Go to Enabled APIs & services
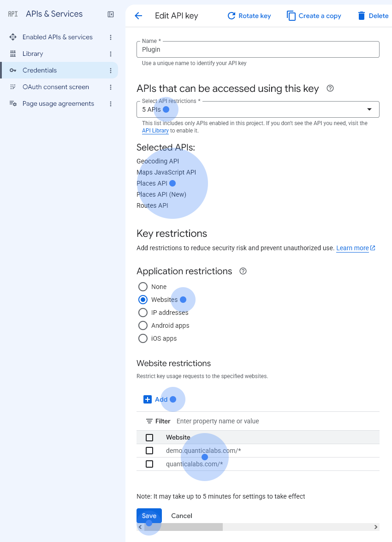 [57, 37]
